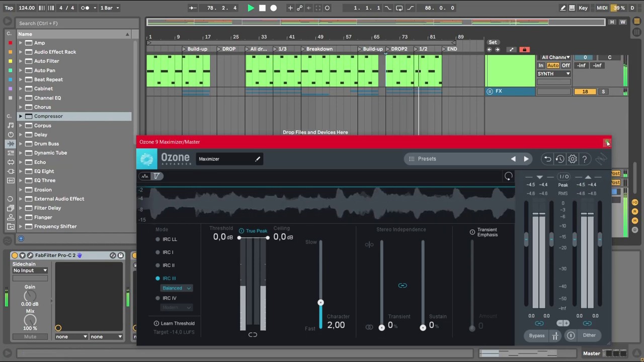
Task: Reset the Ozone meter history circular arrow
Action: click(x=508, y=176)
